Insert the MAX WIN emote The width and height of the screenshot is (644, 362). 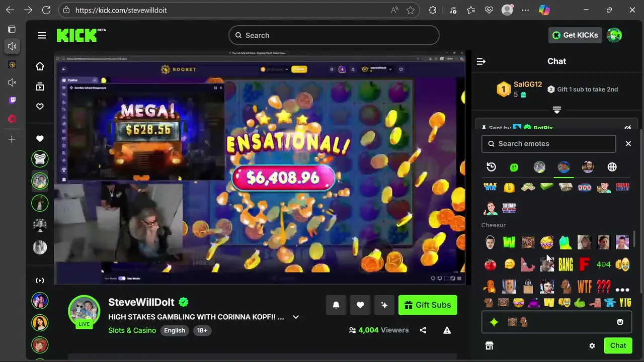[490, 187]
